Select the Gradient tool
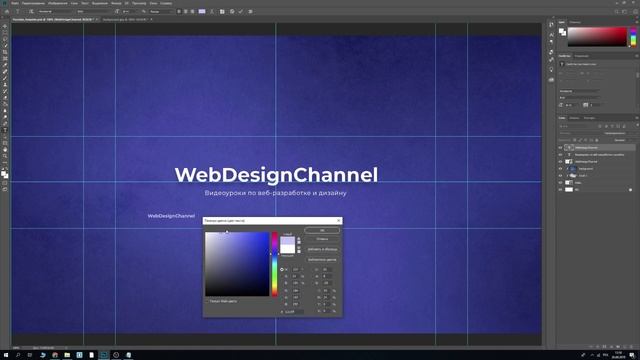Screen dimensions: 640x360 5,104
